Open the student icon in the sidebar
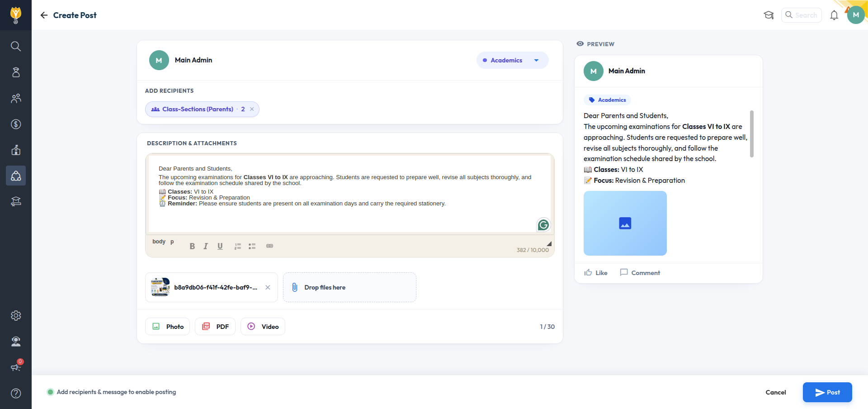The image size is (868, 409). tap(16, 72)
